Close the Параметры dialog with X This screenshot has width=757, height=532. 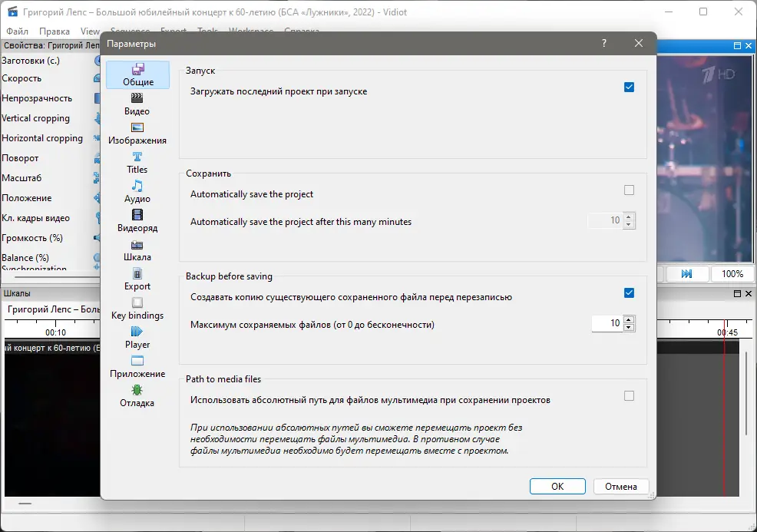tap(639, 43)
